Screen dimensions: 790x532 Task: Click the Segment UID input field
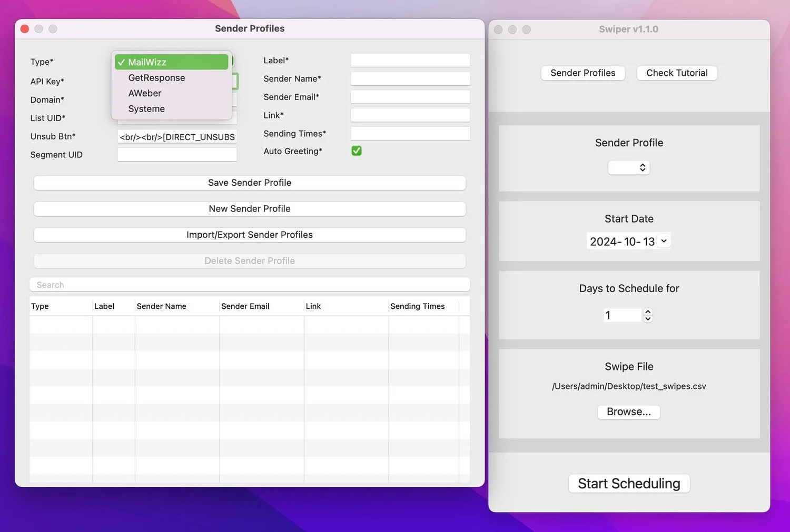[x=177, y=155]
